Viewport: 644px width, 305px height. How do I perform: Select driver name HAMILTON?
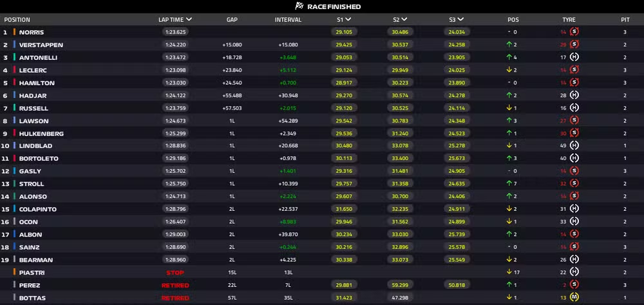coord(37,83)
